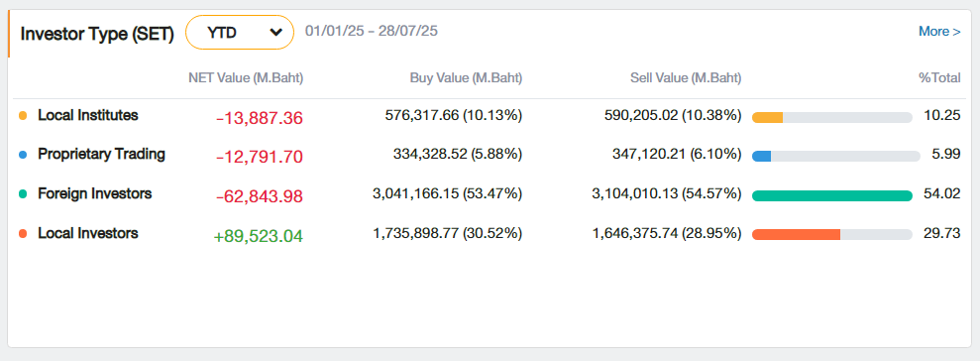Click sell value 1,646,375.74 (28.95%)
The height and width of the screenshot is (361, 980).
tap(667, 233)
